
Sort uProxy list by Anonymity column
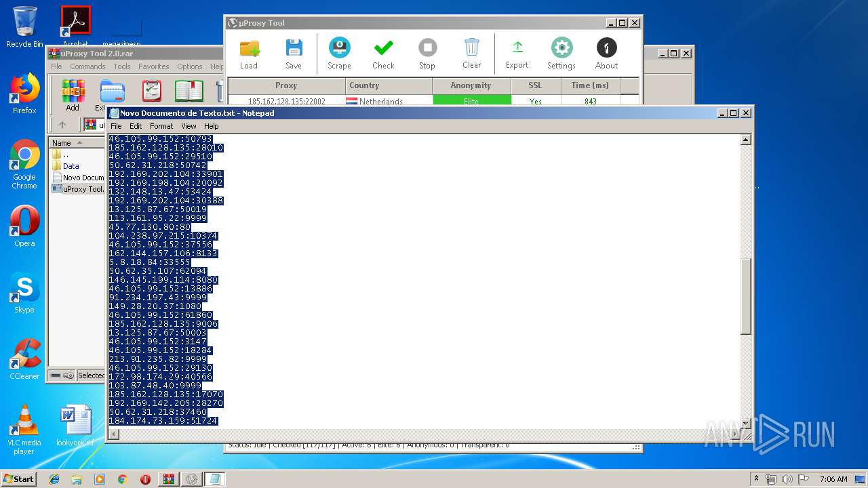(471, 85)
